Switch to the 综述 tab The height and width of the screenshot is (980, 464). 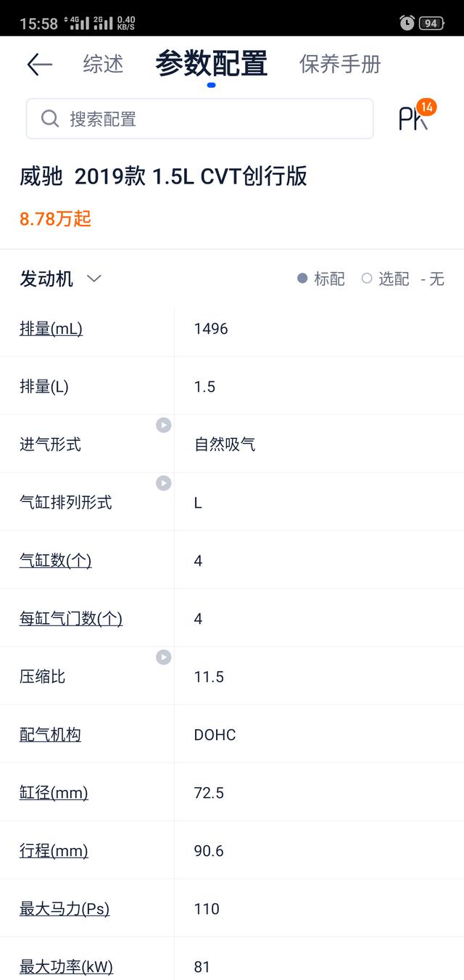(x=103, y=64)
